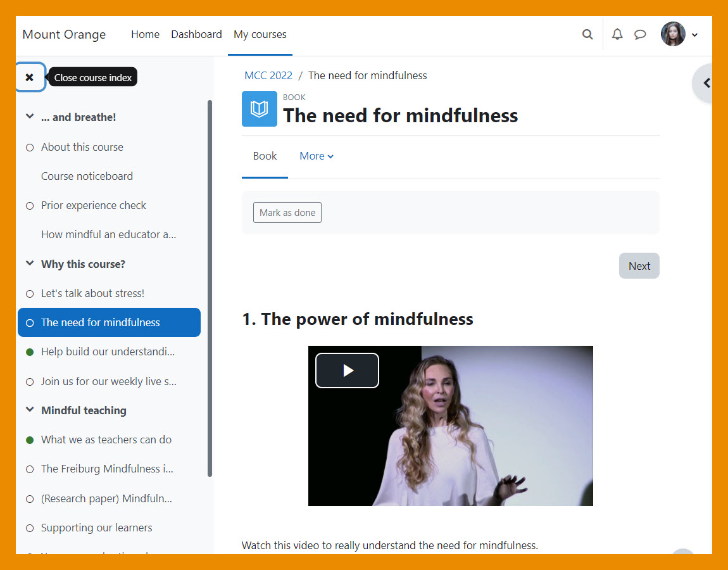Switch to the Dashboard tab

click(x=196, y=34)
